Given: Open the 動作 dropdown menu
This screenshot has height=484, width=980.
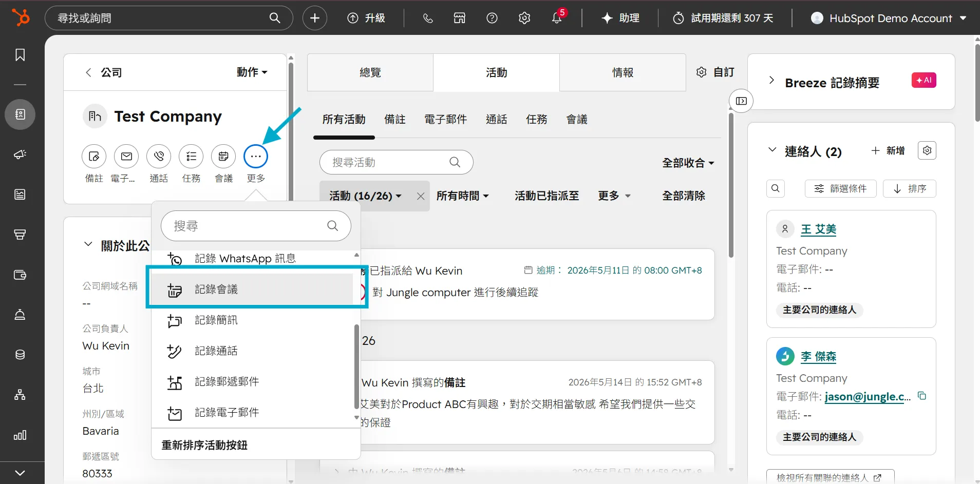Looking at the screenshot, I should pos(252,72).
